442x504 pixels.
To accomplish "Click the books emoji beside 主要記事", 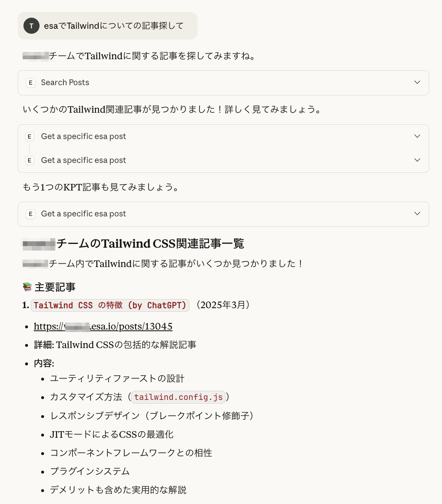I will click(x=27, y=287).
